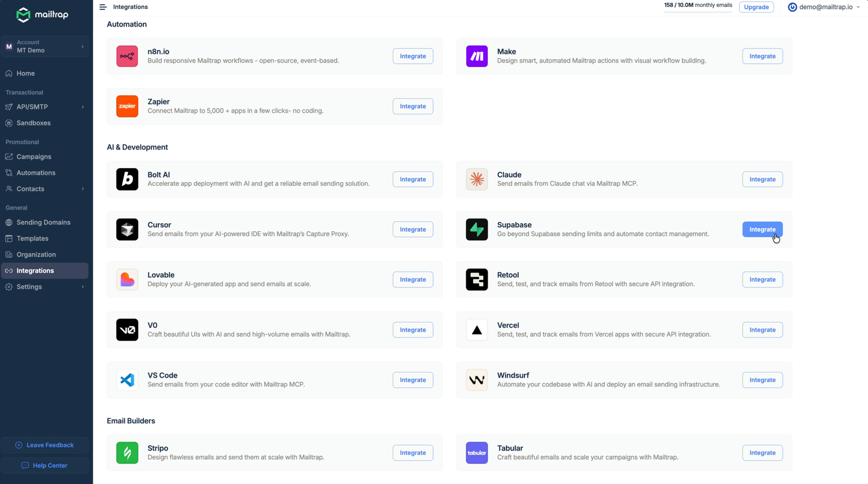Expand the MT Demo account switcher

45,46
